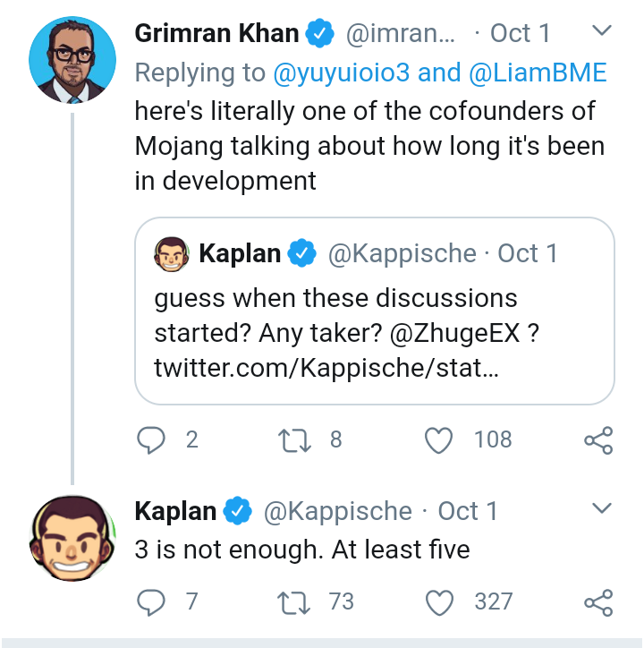The height and width of the screenshot is (648, 644).
Task: Share Kaplan's '3 is not enough' tweet
Action: pyautogui.click(x=598, y=602)
